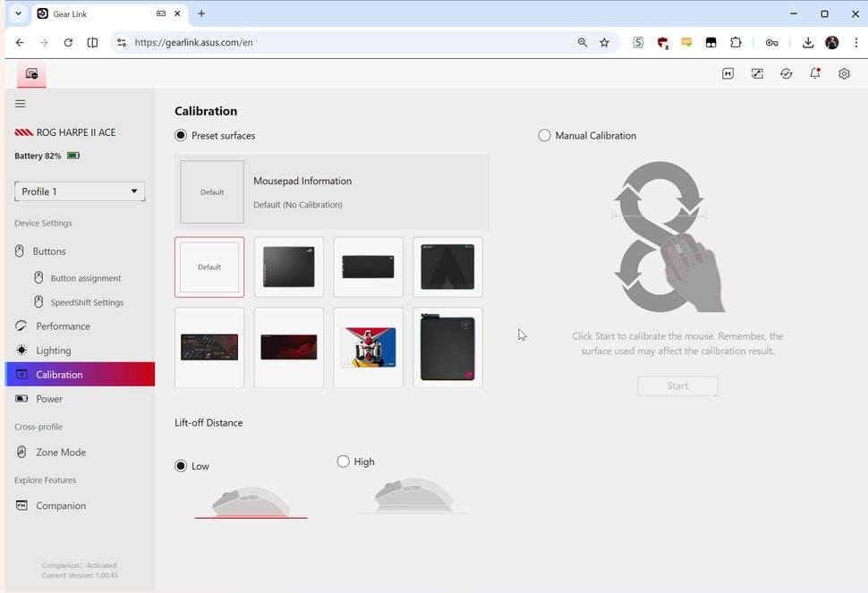Viewport: 868px width, 593px height.
Task: Click the High lift-off mouse illustration
Action: pos(414,496)
